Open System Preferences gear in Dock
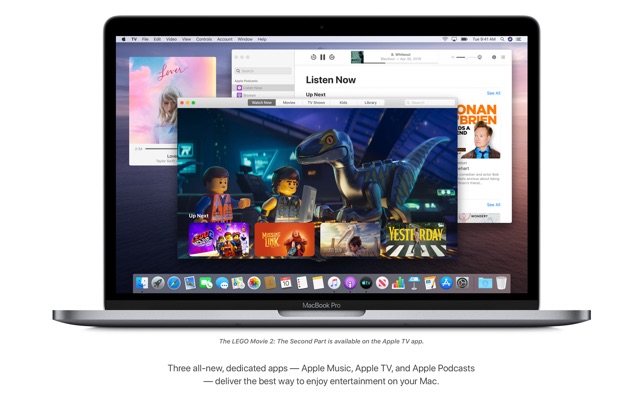This screenshot has height=402, width=643. click(x=462, y=283)
